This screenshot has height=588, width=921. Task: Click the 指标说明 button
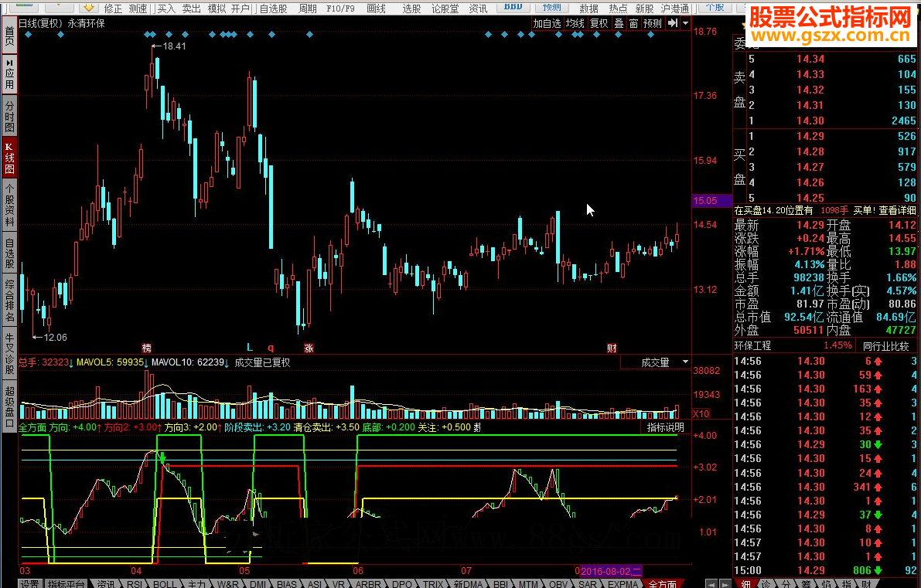(x=666, y=427)
